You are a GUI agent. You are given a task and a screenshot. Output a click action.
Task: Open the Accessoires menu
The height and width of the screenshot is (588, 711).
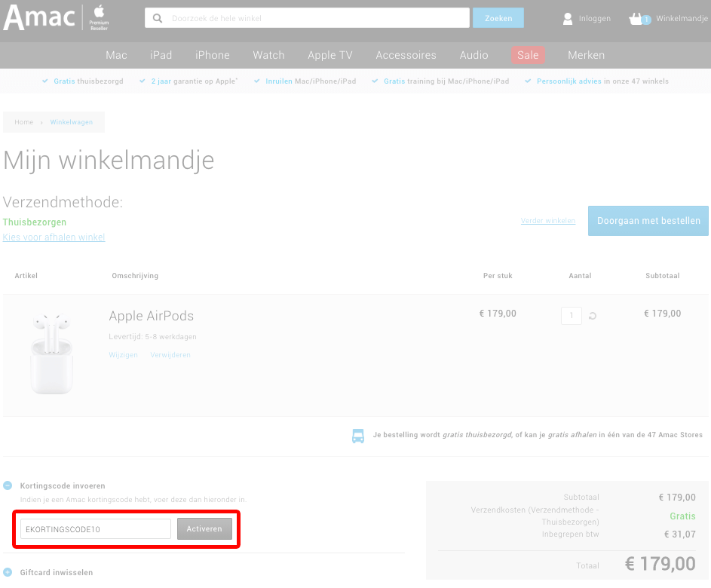tap(406, 55)
